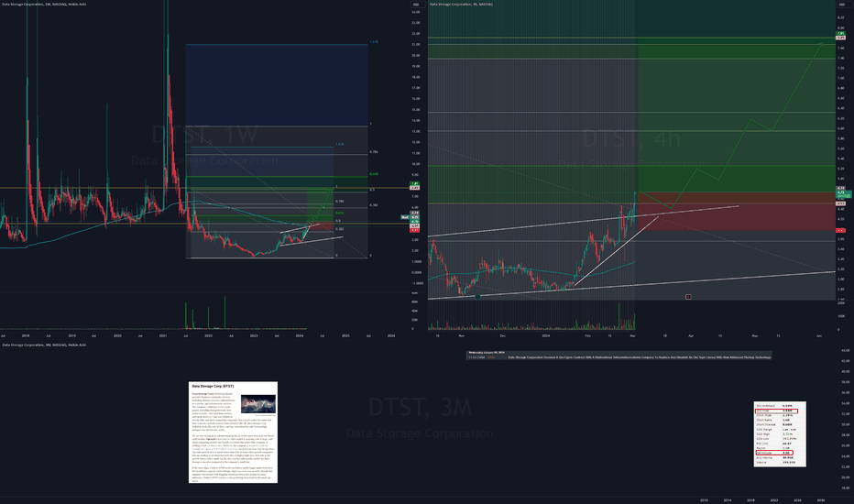Click the 2021 label on weekly time axis
The height and width of the screenshot is (504, 854).
click(x=163, y=335)
